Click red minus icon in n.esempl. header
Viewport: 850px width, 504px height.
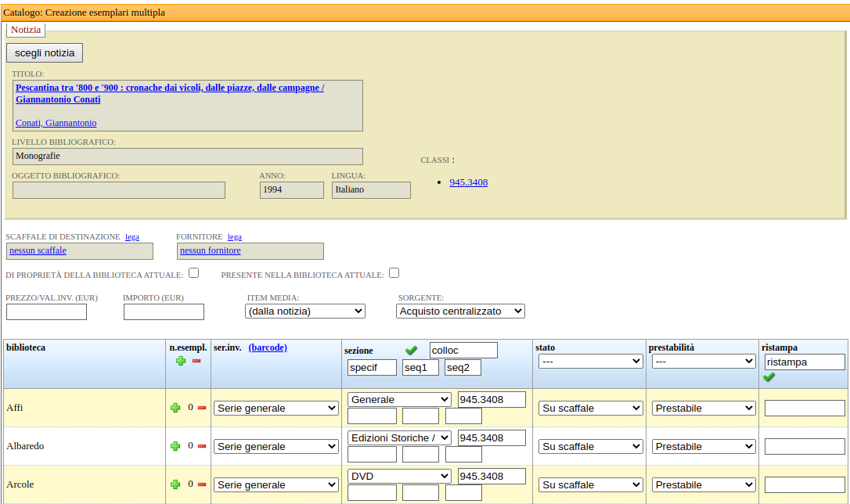tap(196, 361)
